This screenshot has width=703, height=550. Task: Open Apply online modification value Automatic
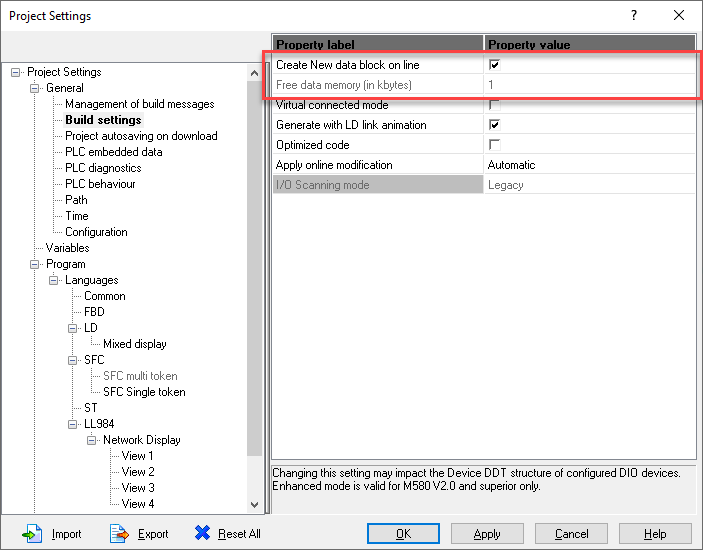point(590,165)
